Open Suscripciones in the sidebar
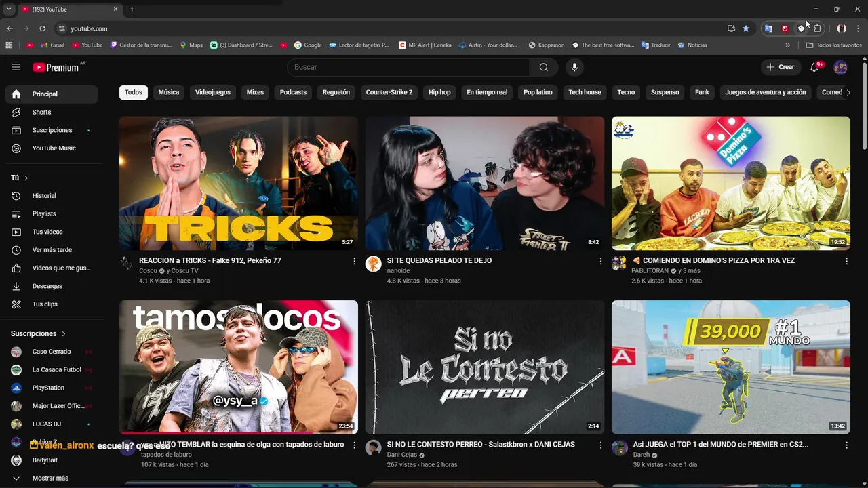Viewport: 868px width, 488px height. click(x=52, y=130)
